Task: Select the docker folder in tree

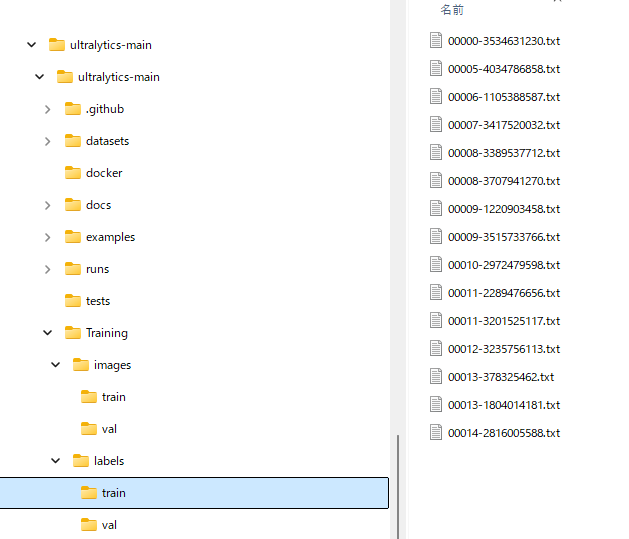Action: (x=104, y=173)
